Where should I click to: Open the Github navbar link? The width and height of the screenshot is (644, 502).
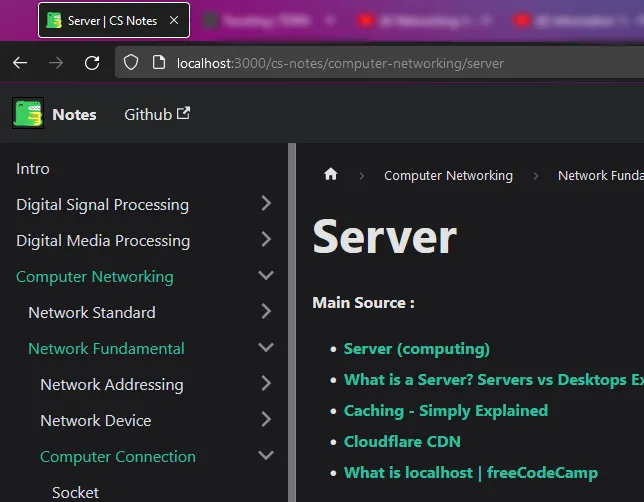[148, 115]
